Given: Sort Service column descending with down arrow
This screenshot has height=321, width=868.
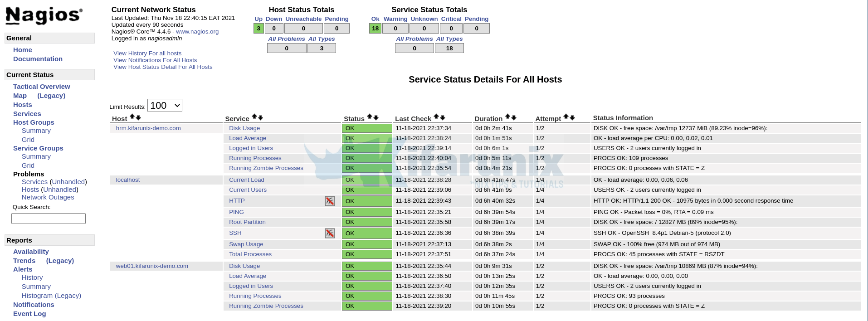Looking at the screenshot, I should click(261, 117).
